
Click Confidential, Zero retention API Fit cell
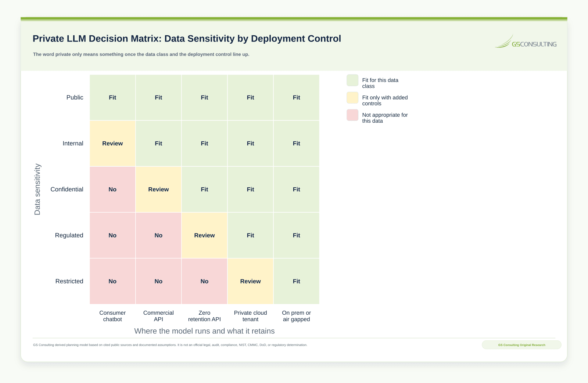(x=204, y=189)
